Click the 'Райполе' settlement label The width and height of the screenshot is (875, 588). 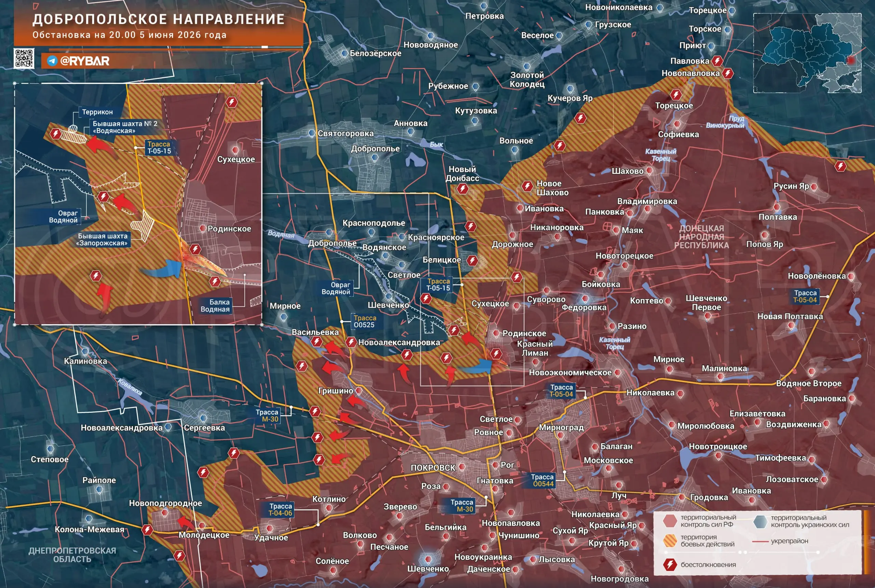pyautogui.click(x=99, y=480)
